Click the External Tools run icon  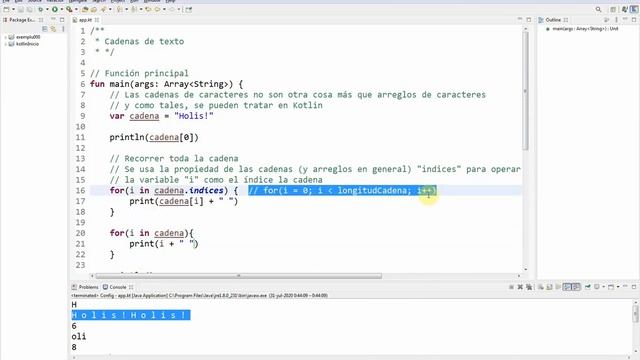coord(69,9)
